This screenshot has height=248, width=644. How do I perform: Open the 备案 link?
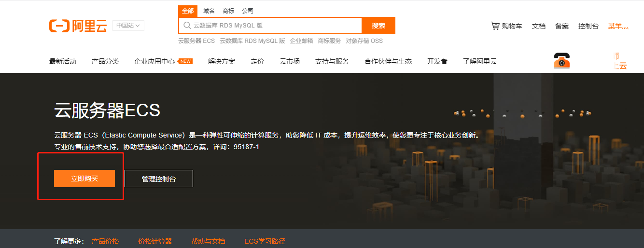562,26
